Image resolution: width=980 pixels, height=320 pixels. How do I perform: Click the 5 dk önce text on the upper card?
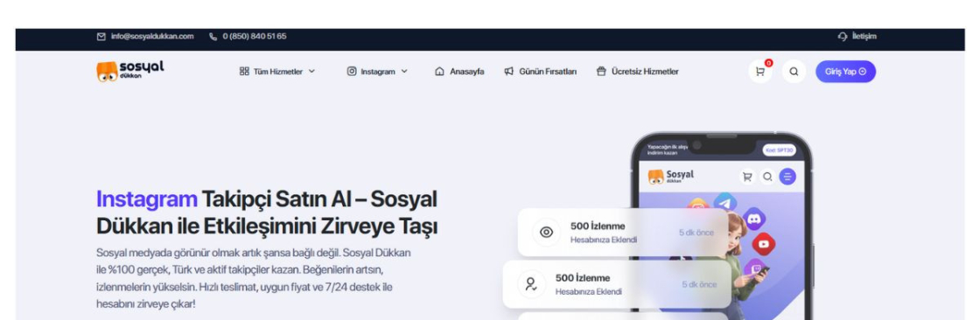pyautogui.click(x=696, y=233)
